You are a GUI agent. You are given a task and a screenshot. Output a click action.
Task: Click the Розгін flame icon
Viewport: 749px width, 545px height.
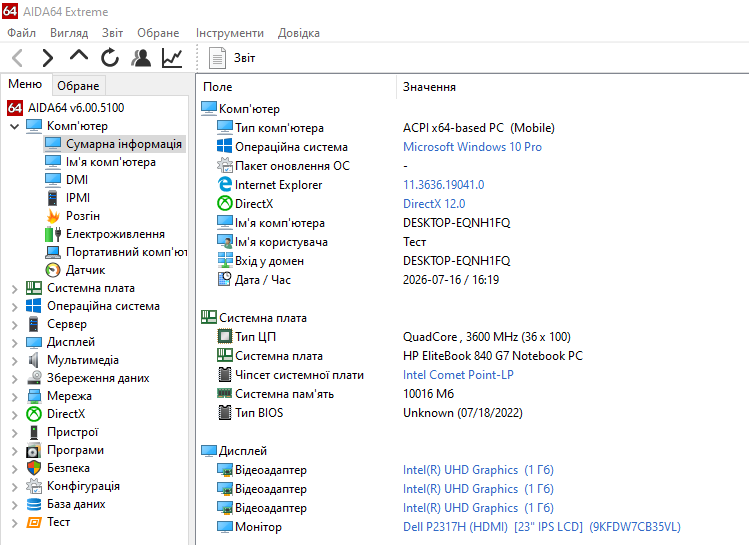point(53,215)
